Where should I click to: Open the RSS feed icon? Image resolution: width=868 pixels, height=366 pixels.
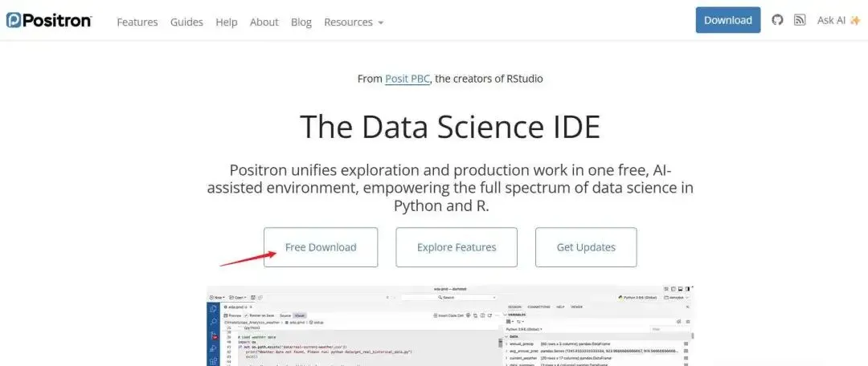(x=800, y=20)
